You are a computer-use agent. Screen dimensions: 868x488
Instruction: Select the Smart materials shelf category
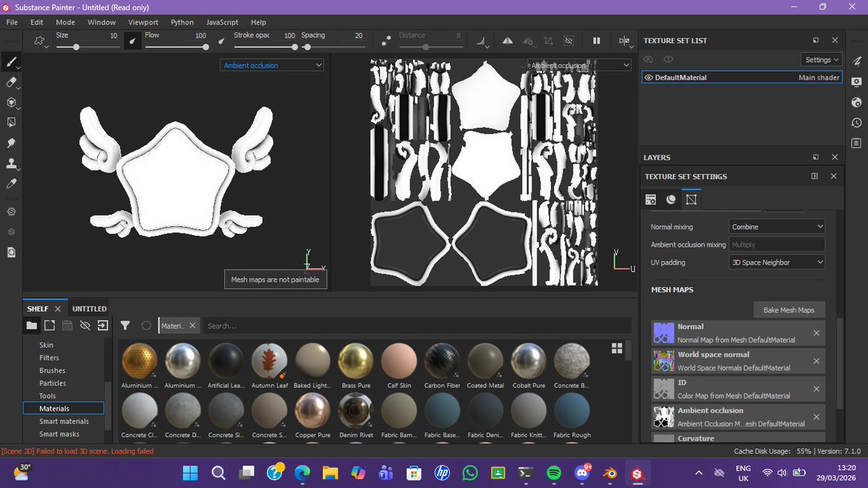(x=64, y=421)
